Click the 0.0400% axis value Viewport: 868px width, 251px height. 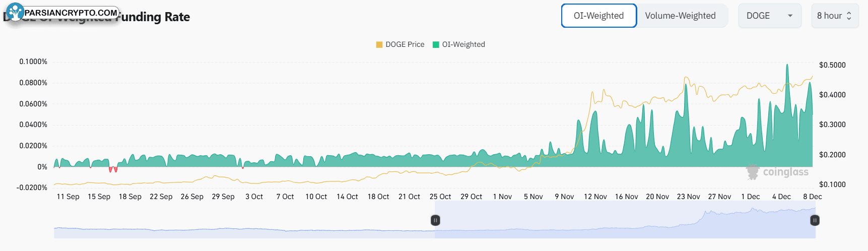click(33, 124)
